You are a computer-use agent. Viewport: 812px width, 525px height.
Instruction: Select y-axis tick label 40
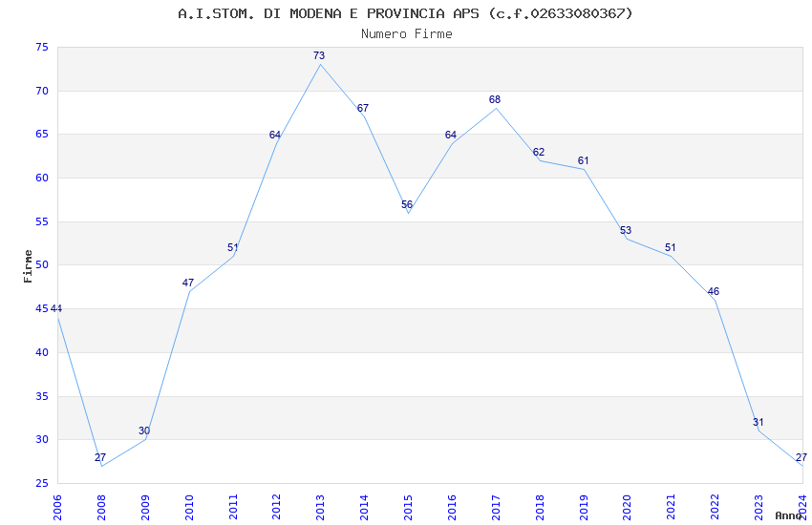[x=42, y=353]
